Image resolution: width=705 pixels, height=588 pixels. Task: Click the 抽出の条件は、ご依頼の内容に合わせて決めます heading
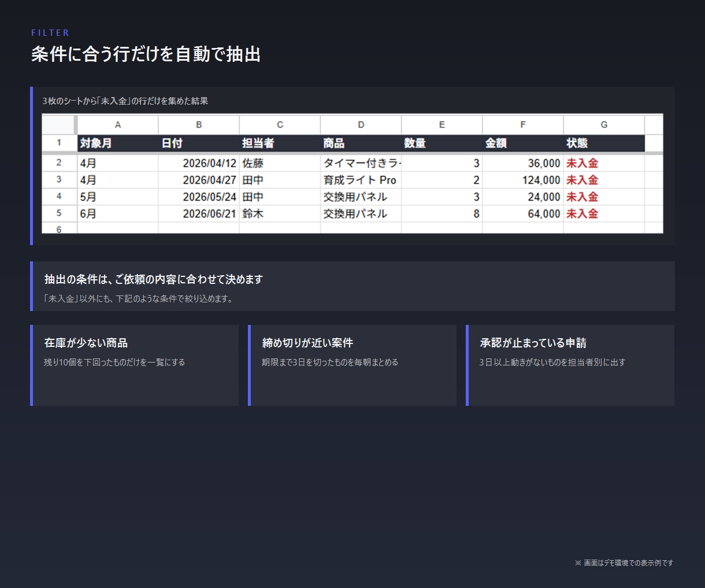click(x=154, y=279)
